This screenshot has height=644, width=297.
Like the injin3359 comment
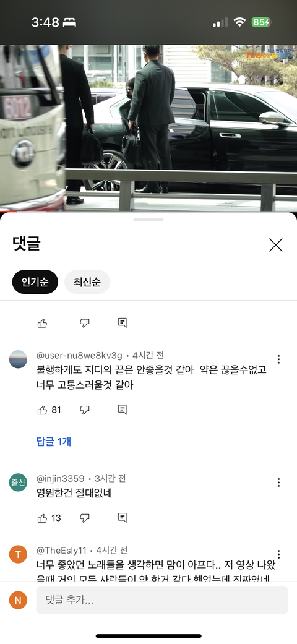pyautogui.click(x=42, y=518)
